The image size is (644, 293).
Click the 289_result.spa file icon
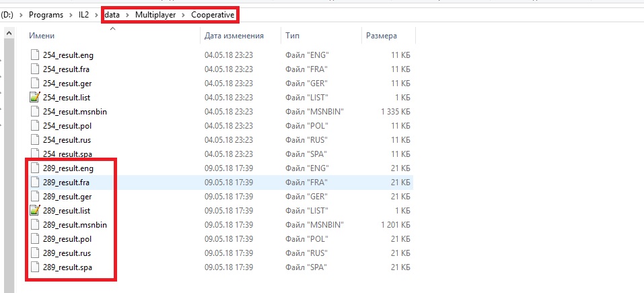coord(35,267)
